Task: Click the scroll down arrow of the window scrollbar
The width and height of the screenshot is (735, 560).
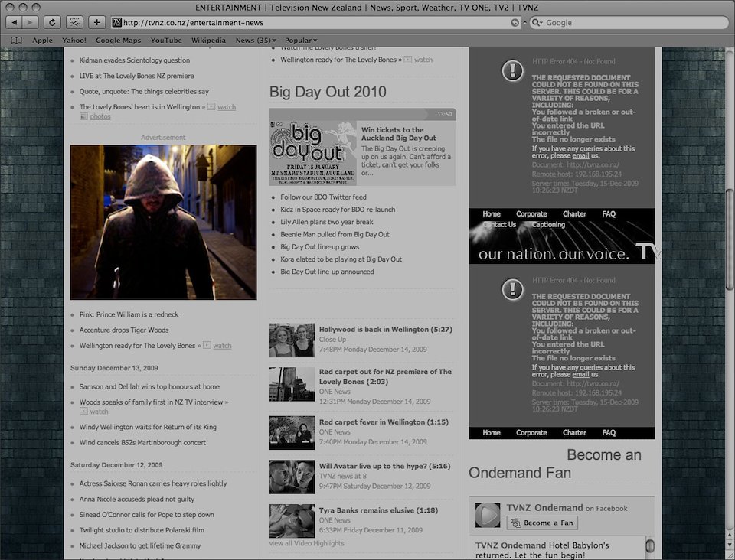Action: click(730, 545)
